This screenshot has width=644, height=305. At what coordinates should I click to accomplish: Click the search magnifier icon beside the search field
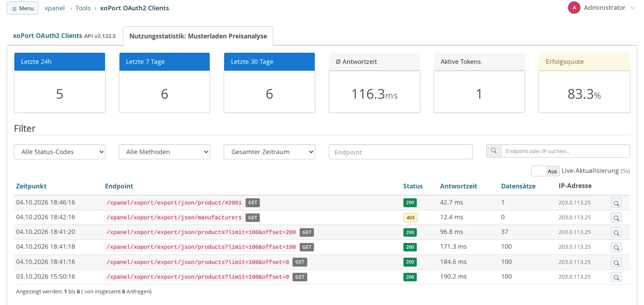tap(494, 151)
